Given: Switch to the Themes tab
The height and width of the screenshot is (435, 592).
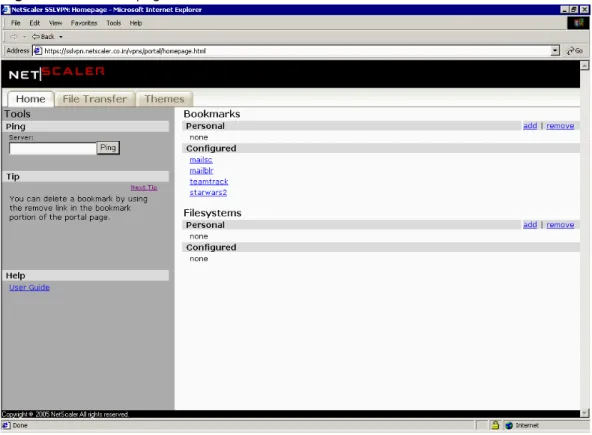Looking at the screenshot, I should pos(164,99).
